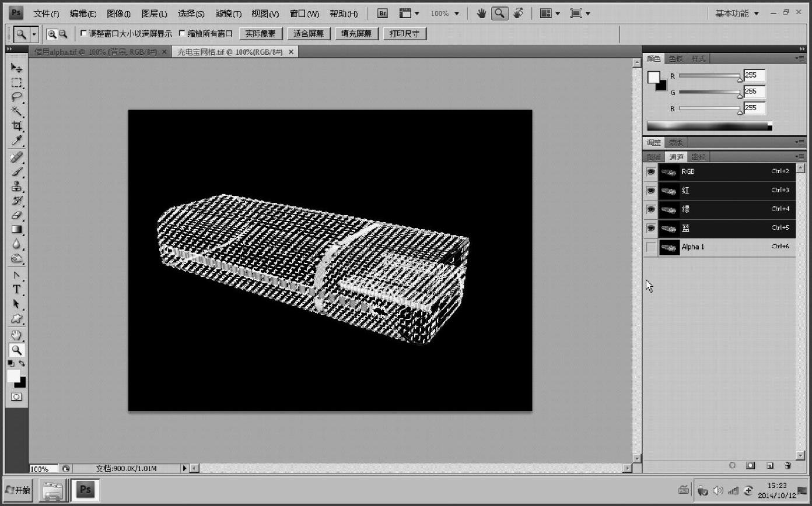Expand the zoom tool preset picker

coord(34,34)
